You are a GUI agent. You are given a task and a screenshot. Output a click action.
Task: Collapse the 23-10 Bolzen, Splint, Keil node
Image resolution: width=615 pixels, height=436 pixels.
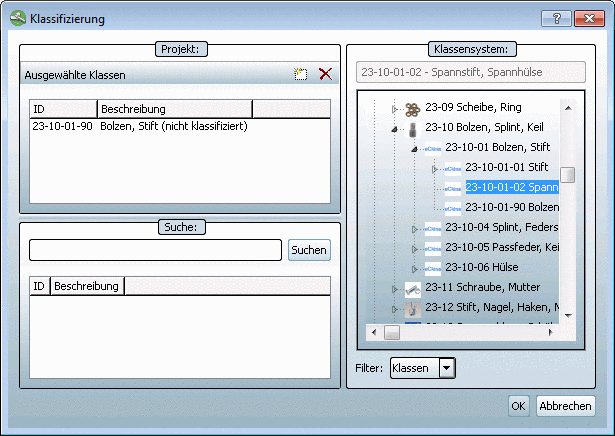395,129
